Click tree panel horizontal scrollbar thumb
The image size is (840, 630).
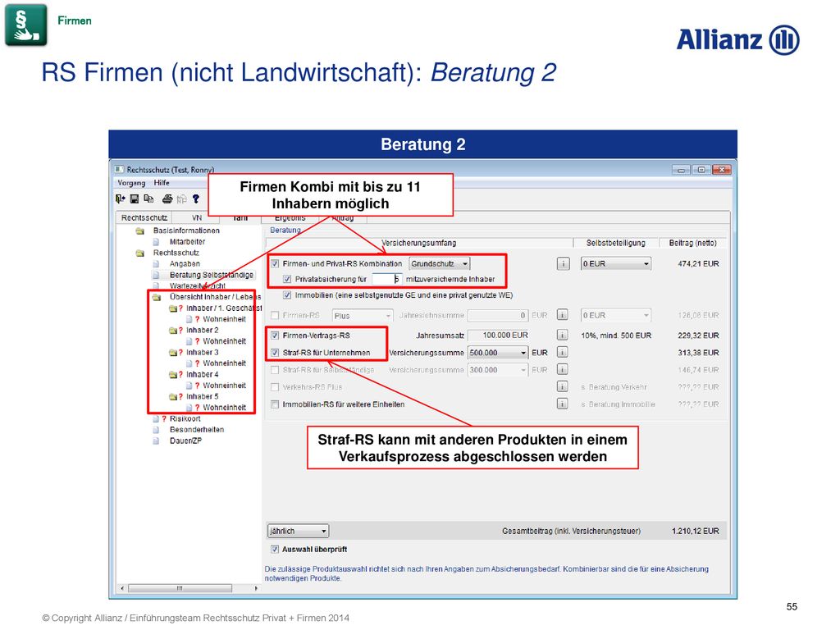180,588
